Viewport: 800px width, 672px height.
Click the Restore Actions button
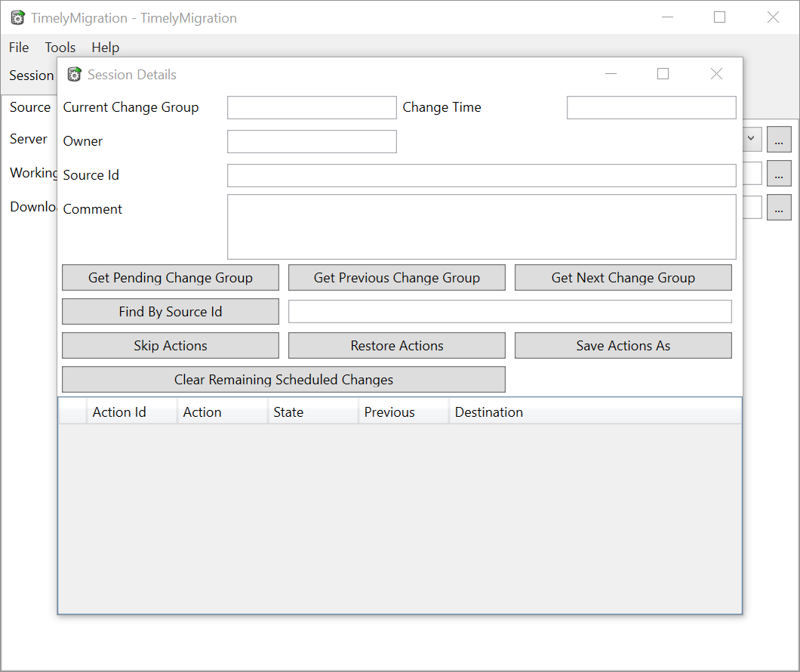pos(397,346)
